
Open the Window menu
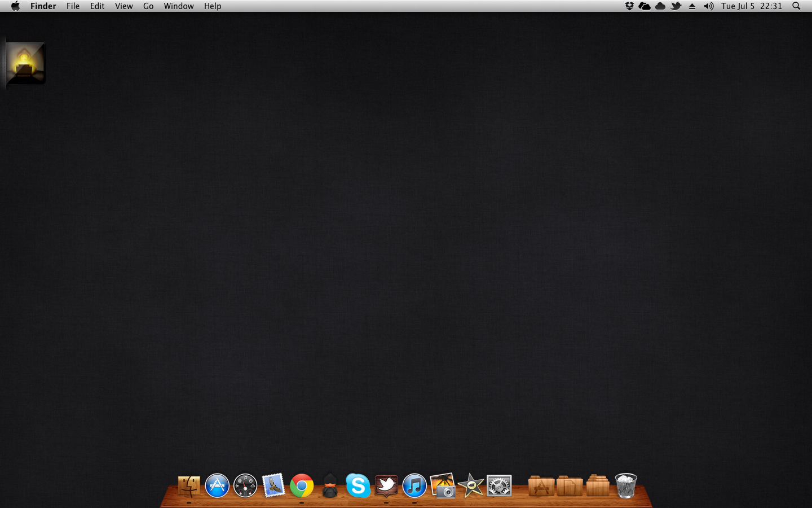tap(179, 6)
